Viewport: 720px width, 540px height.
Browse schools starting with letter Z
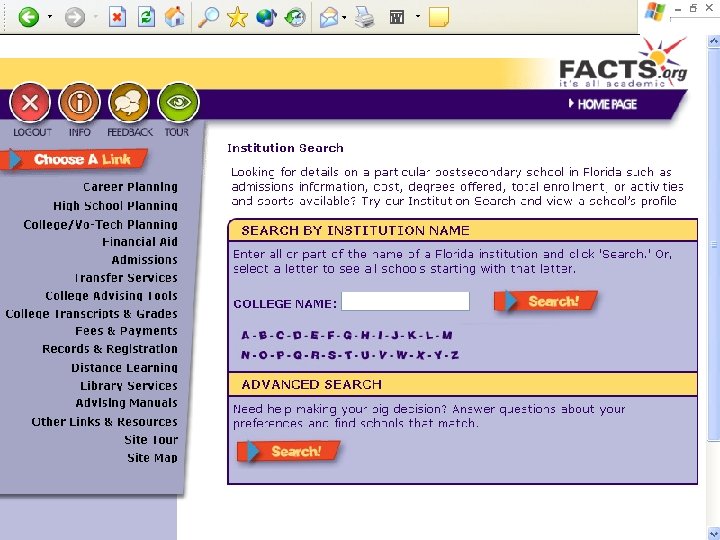pyautogui.click(x=455, y=355)
